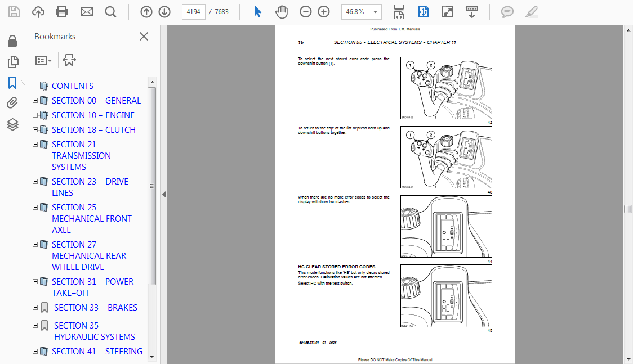Add a comment with speech bubble icon
Screen dimensions: 633x364
point(507,12)
